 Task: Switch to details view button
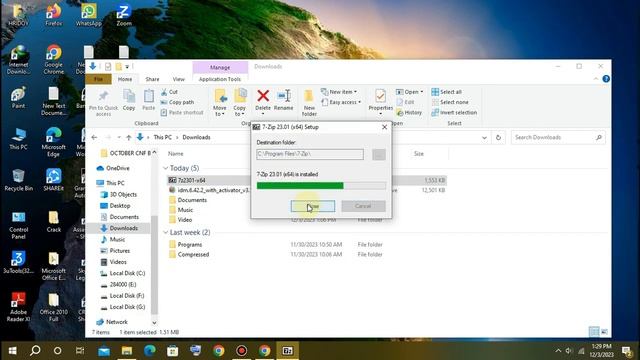pos(594,332)
